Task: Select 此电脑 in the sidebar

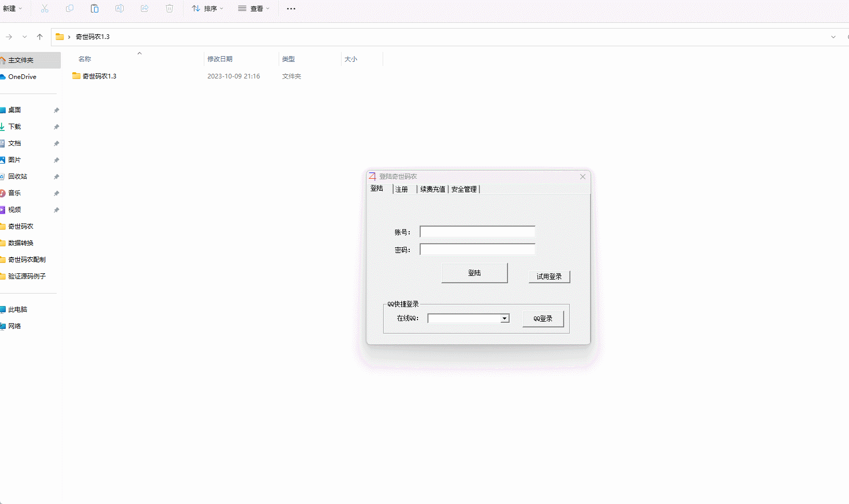Action: (18, 310)
